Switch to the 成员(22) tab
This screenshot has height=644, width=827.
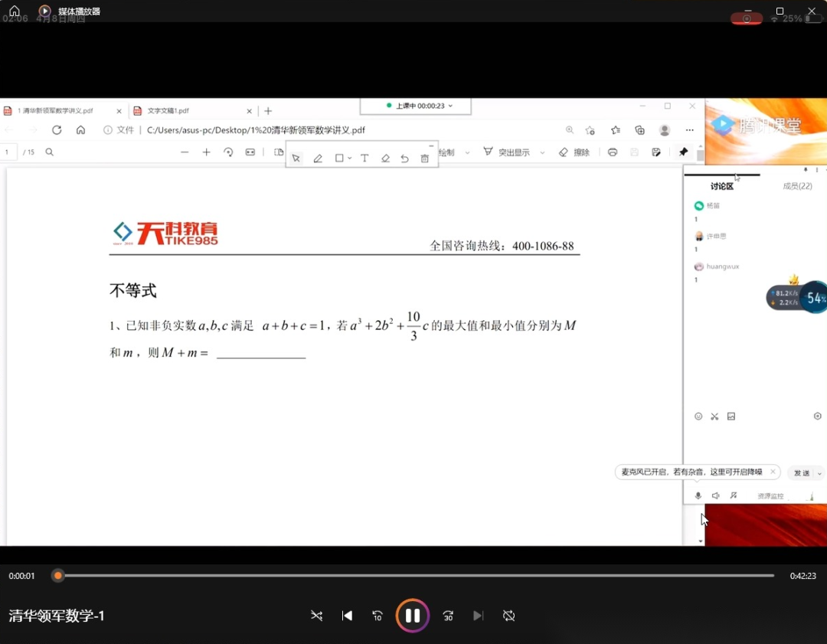click(x=797, y=186)
